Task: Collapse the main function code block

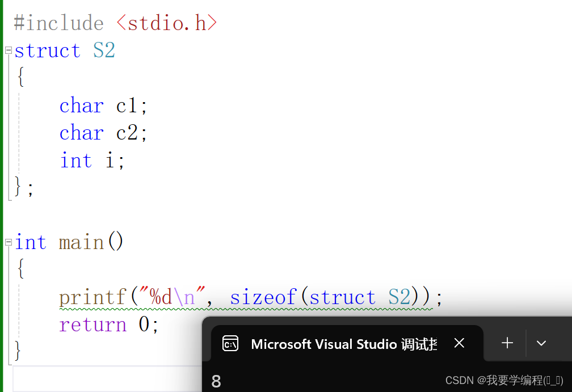Action: point(8,242)
